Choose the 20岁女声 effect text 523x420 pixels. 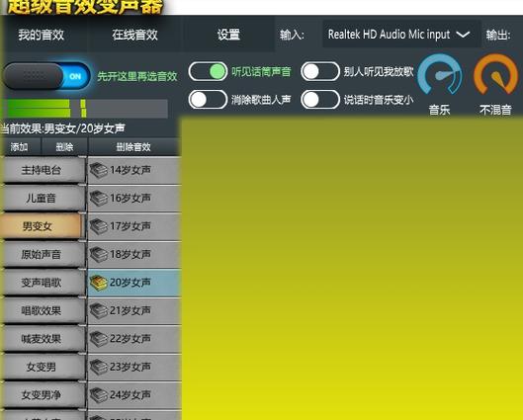131,283
